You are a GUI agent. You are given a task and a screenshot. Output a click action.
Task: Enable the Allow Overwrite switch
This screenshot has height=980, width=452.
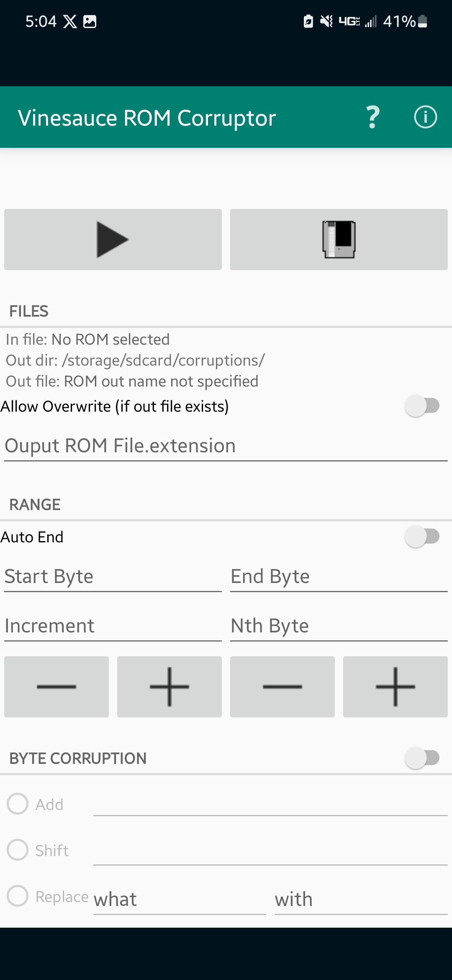(422, 406)
